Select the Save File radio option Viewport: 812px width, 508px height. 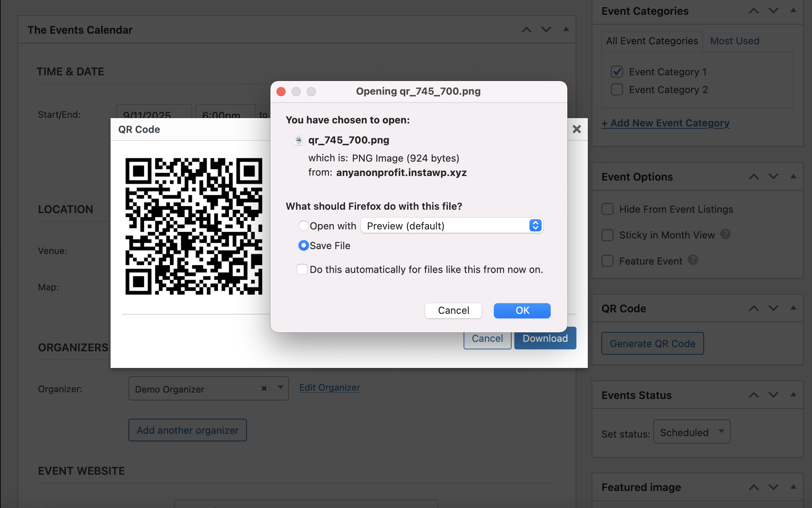point(303,246)
